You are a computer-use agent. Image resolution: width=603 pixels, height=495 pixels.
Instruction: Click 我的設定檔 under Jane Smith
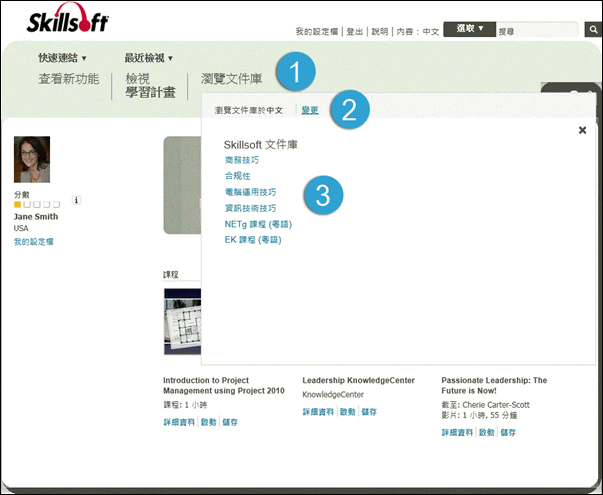33,242
